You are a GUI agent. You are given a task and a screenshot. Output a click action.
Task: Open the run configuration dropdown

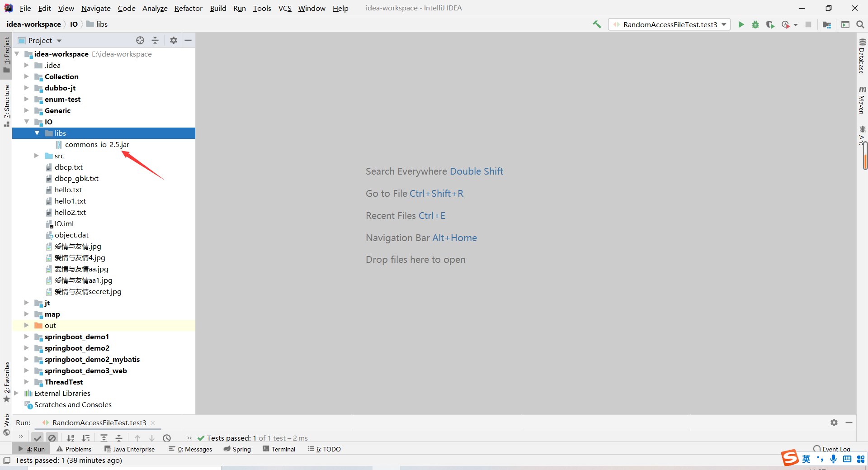pos(670,24)
